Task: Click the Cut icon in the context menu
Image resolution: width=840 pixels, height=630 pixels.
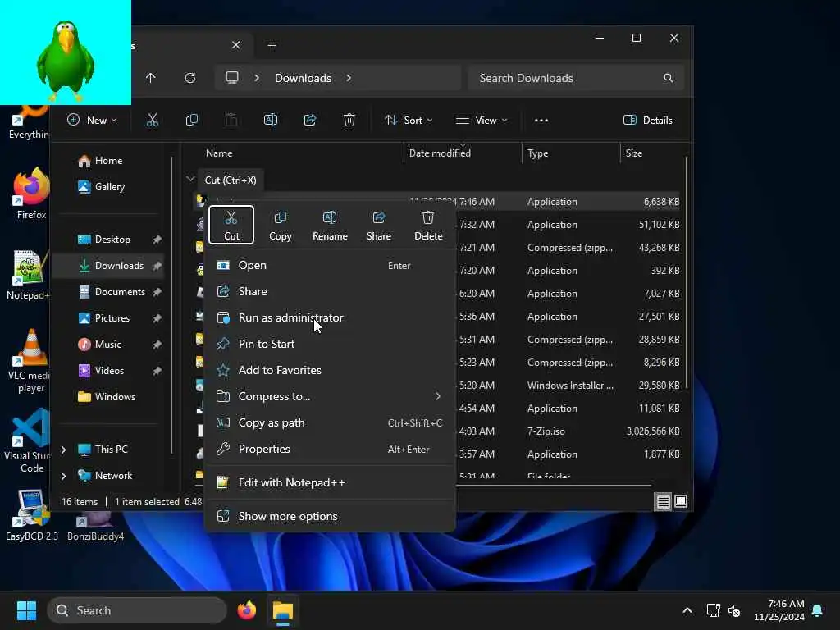Action: (231, 217)
